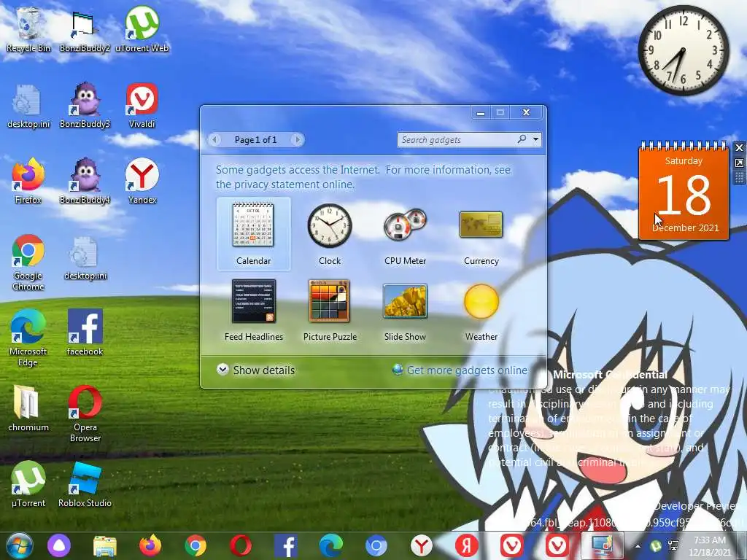This screenshot has width=747, height=560.
Task: Open the taskbar clock showing 7:33 AM
Action: point(710,545)
